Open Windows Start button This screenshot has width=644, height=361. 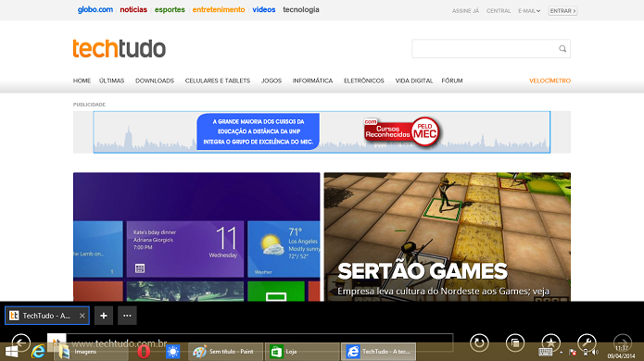coord(11,352)
